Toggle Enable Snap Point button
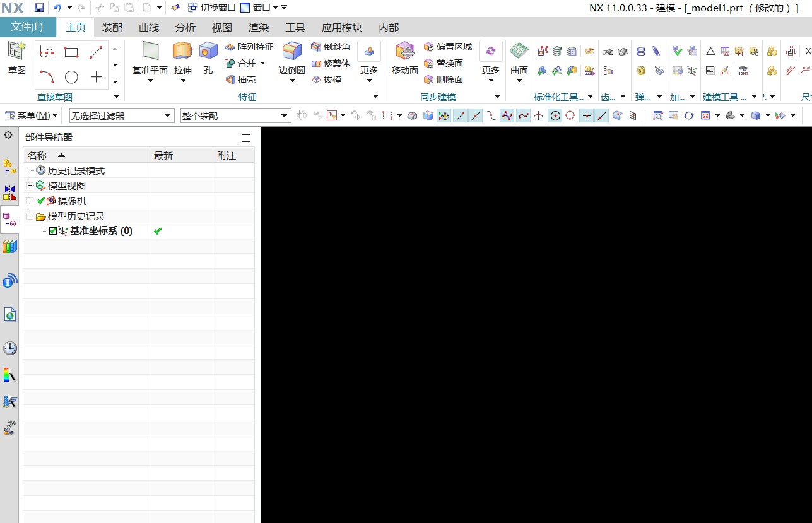This screenshot has width=812, height=523. 444,115
